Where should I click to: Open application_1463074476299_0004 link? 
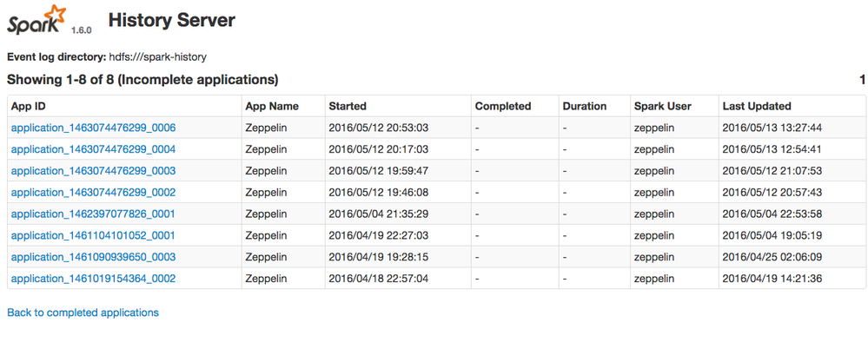[x=93, y=149]
